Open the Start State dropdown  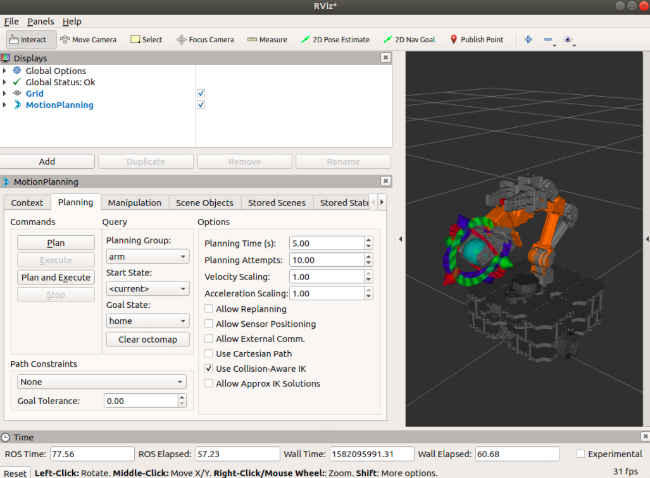pos(148,289)
